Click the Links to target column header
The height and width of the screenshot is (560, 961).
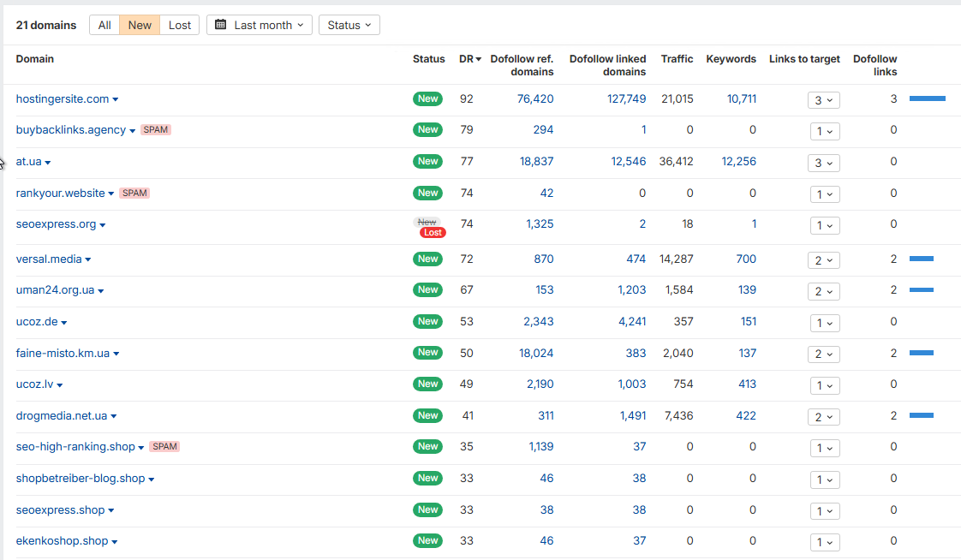[x=804, y=59]
